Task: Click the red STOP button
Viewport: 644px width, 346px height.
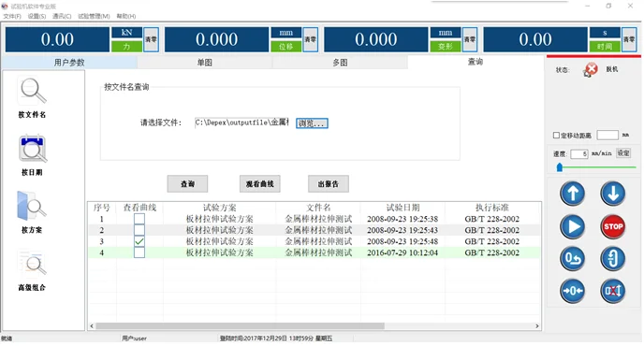Action: pyautogui.click(x=613, y=226)
